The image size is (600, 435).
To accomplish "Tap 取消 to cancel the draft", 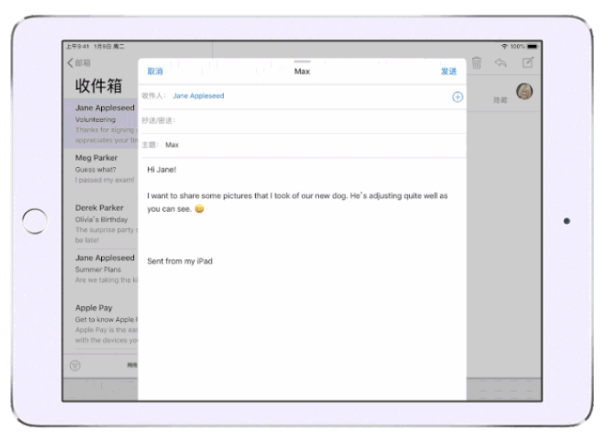I will [155, 72].
